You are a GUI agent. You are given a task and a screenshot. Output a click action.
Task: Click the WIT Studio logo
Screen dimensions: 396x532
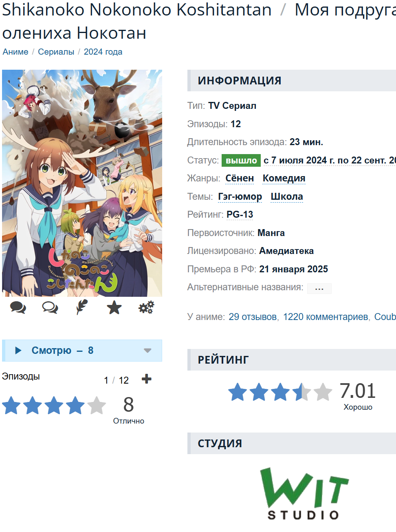point(304,493)
